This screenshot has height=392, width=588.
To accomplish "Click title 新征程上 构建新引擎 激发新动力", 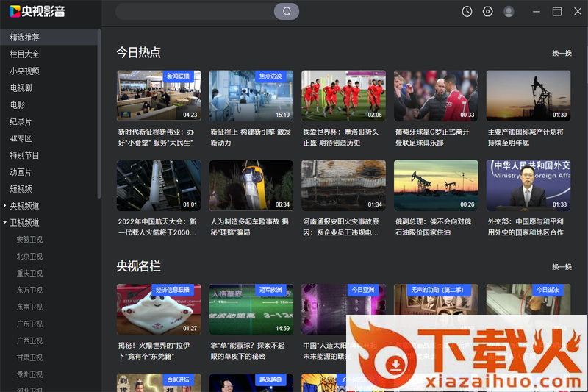I will (x=251, y=138).
